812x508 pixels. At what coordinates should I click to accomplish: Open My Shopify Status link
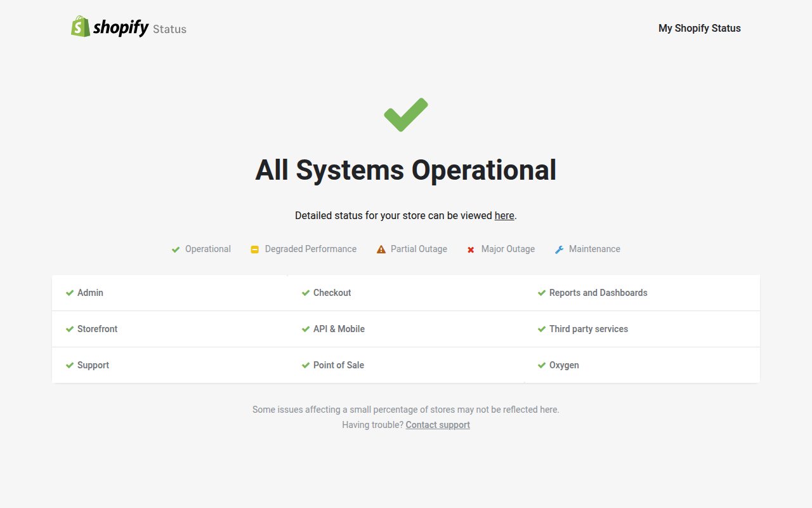point(700,28)
